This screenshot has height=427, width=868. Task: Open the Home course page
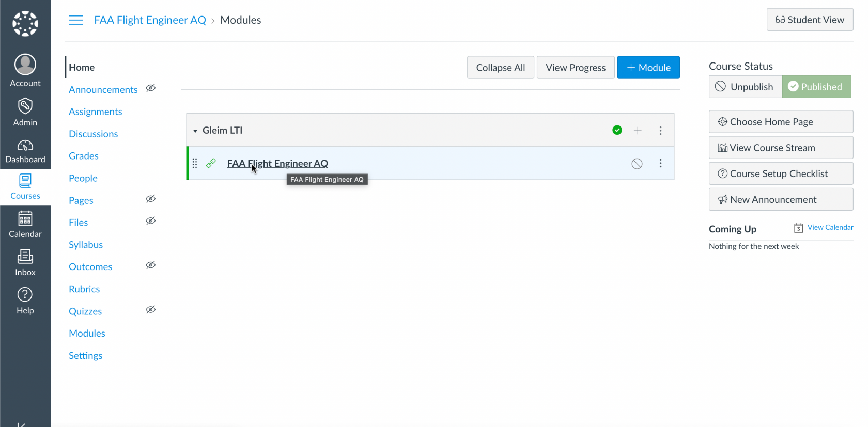click(82, 68)
